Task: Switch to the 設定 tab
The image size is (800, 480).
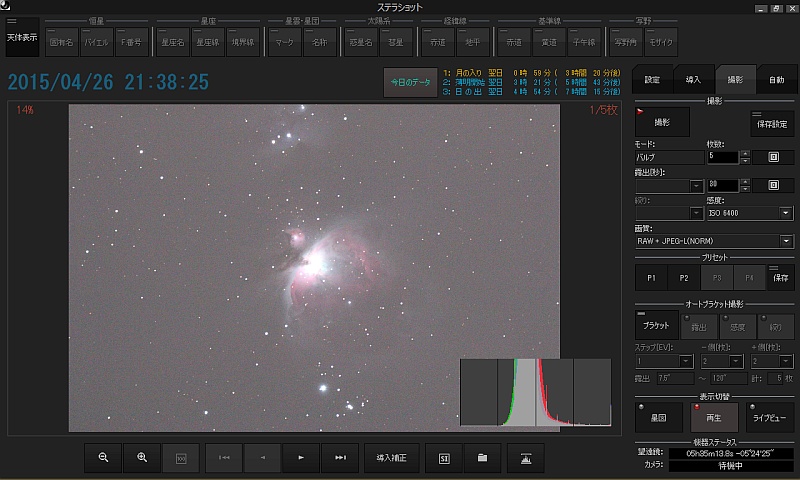Action: click(x=652, y=78)
